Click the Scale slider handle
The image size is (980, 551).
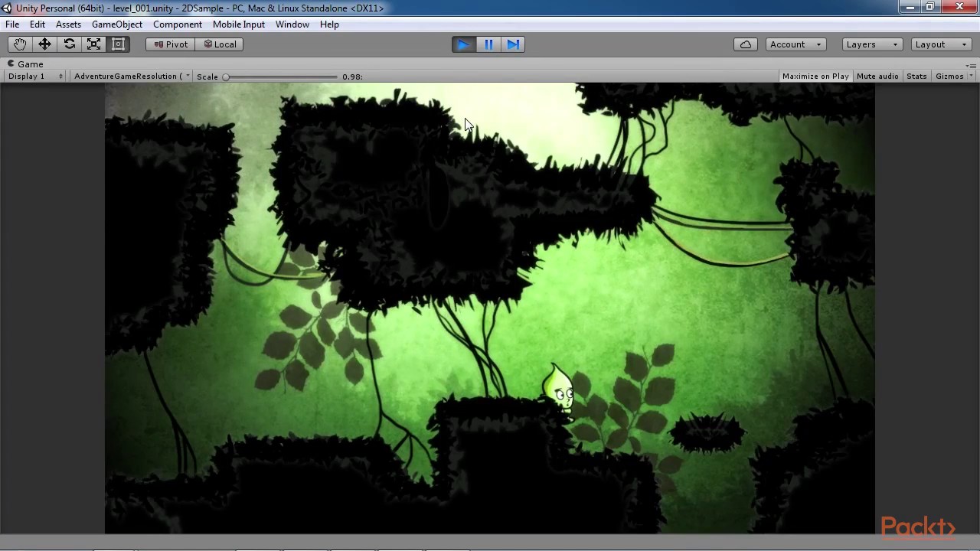(226, 77)
